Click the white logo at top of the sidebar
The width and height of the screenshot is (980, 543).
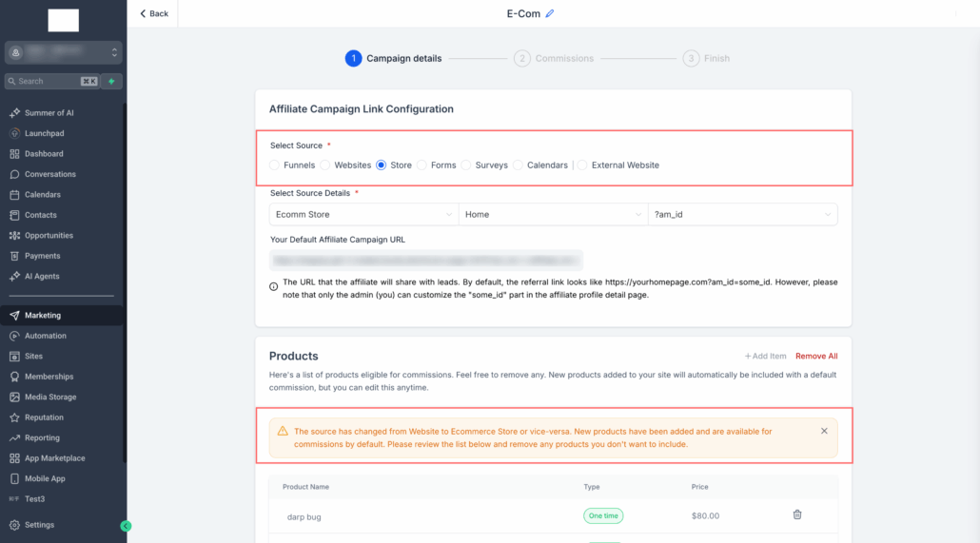click(x=63, y=20)
